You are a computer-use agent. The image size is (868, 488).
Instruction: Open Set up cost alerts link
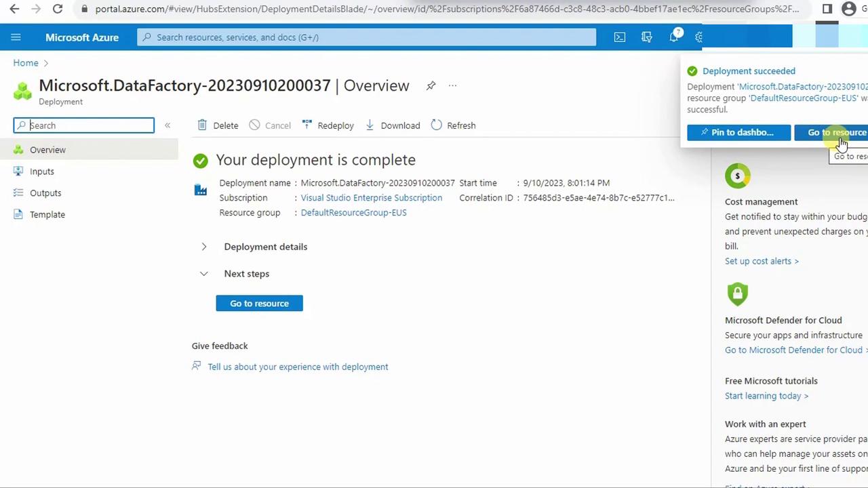(762, 261)
